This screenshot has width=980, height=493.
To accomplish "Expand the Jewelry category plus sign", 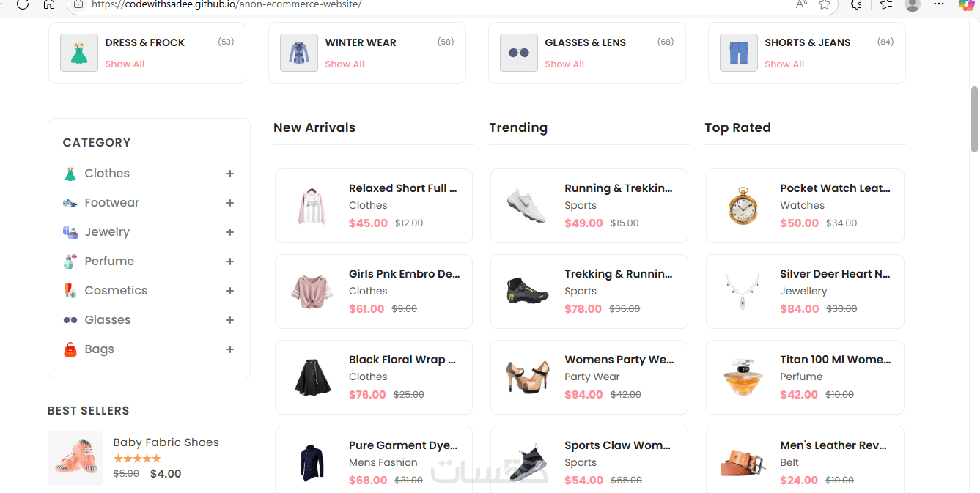I will tap(230, 232).
